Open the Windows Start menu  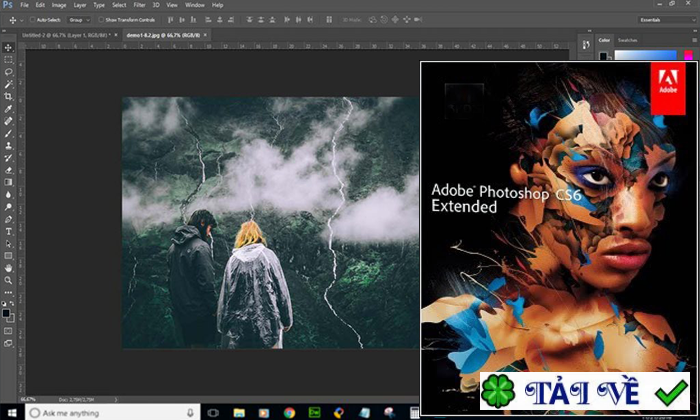tap(10, 412)
